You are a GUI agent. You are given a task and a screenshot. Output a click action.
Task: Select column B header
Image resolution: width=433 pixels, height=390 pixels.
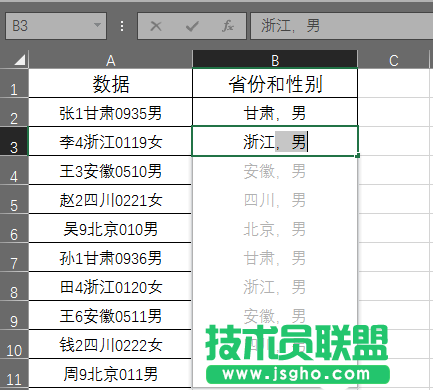(275, 61)
